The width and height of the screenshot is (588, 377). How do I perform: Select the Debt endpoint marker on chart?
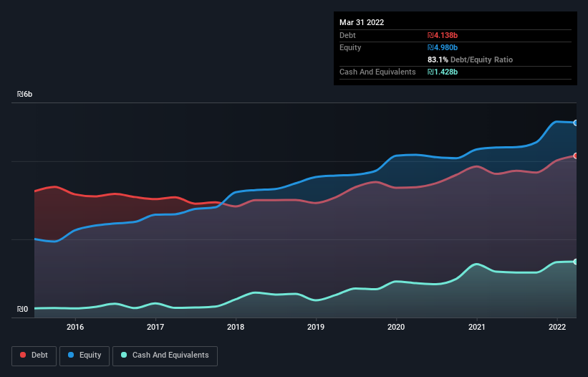pos(576,156)
